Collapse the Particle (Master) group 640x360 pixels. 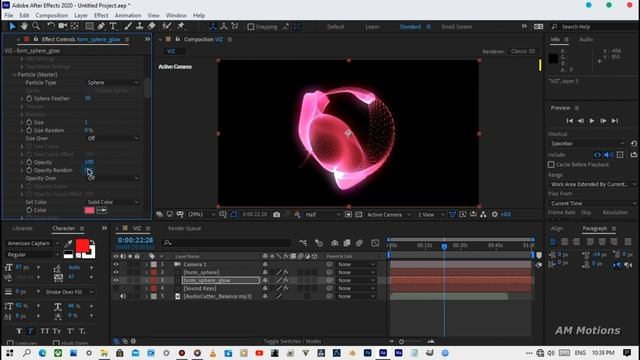pos(14,75)
